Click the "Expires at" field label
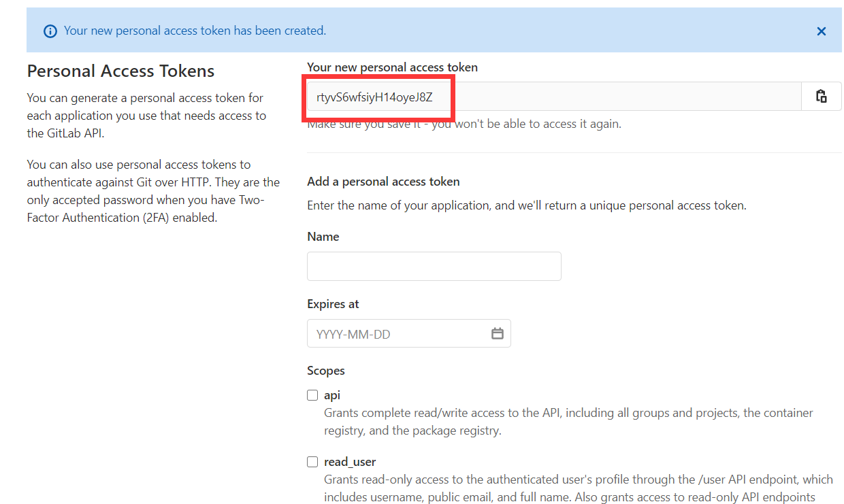Viewport: 844px width, 504px height. pyautogui.click(x=333, y=304)
